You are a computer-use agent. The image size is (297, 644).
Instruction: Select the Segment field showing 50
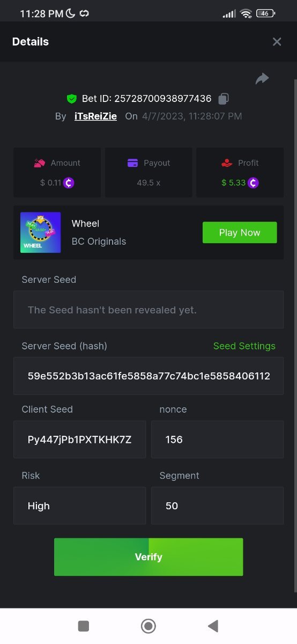[217, 506]
